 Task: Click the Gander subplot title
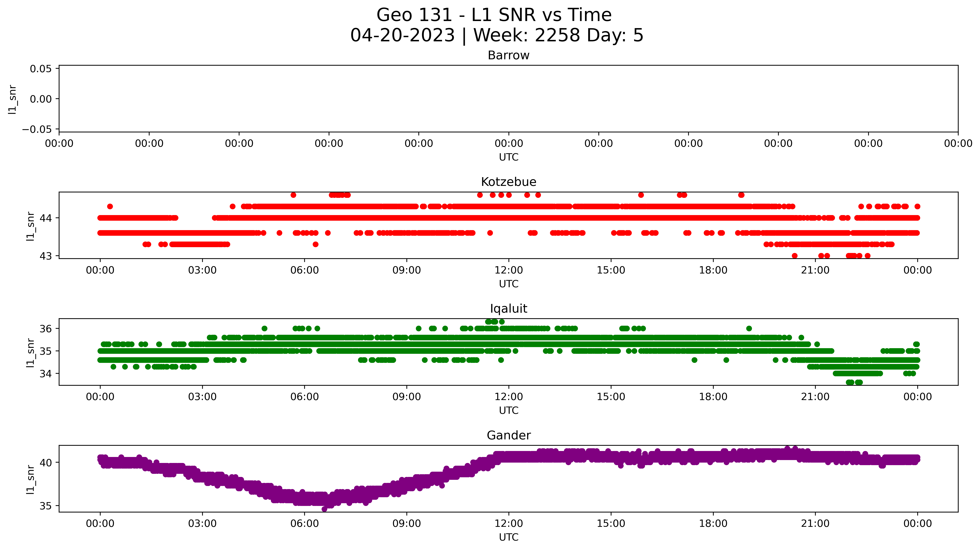(509, 435)
